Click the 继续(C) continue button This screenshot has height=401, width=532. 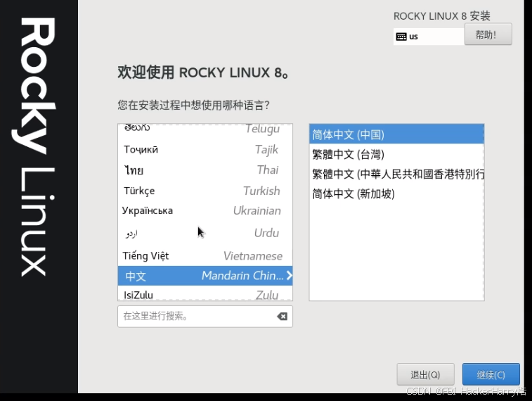[x=491, y=374]
